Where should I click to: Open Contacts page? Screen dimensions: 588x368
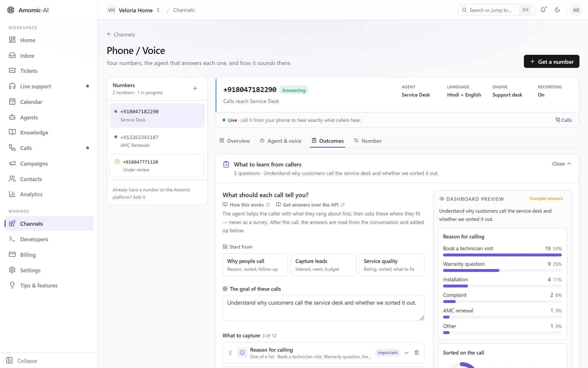(x=49, y=179)
